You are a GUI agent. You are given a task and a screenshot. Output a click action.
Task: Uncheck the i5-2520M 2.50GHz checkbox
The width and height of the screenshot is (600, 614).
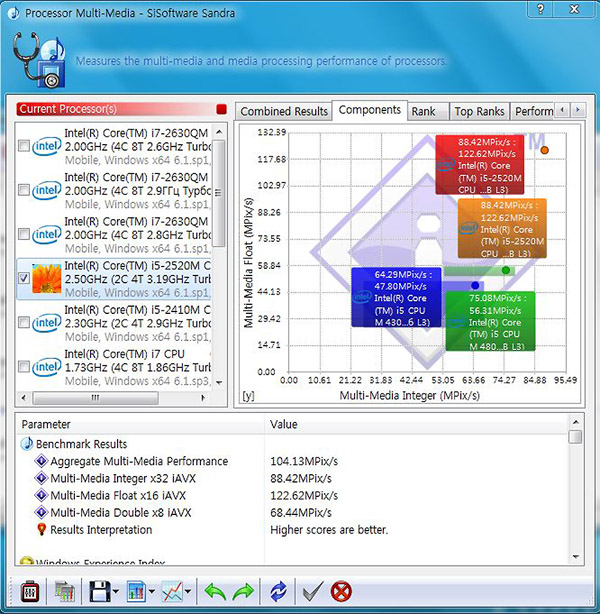tap(24, 278)
